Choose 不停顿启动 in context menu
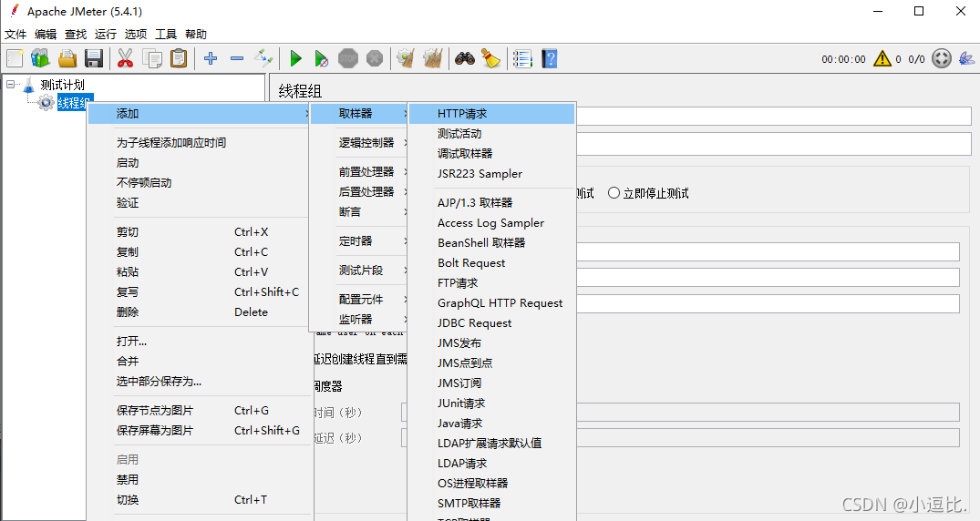 tap(200, 182)
